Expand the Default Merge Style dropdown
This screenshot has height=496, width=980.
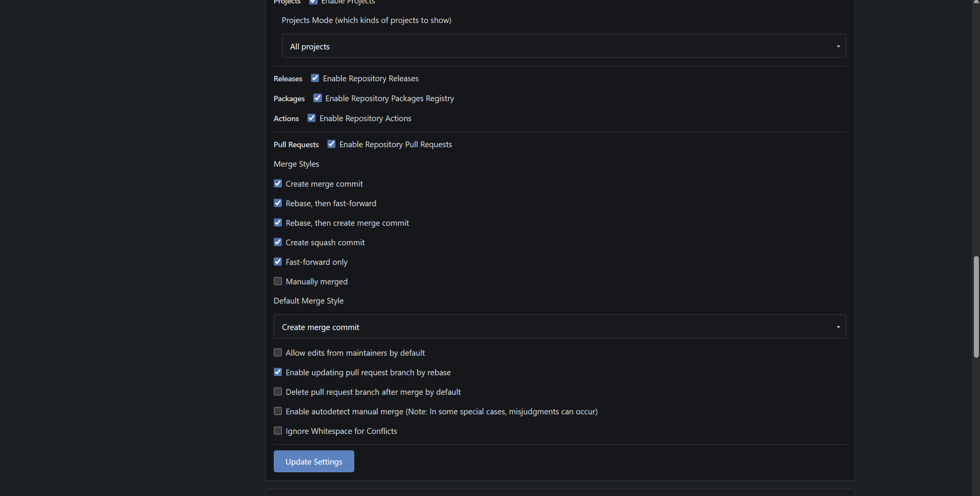click(x=559, y=327)
